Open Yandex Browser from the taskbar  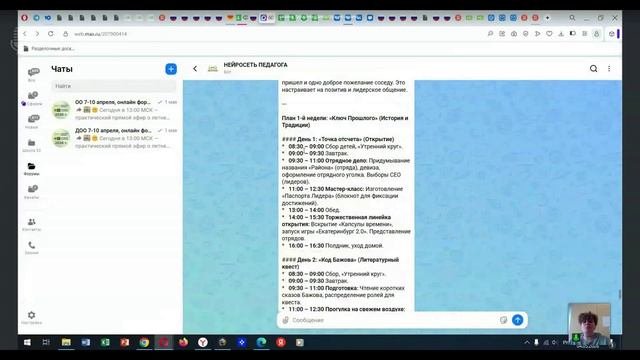click(x=203, y=342)
